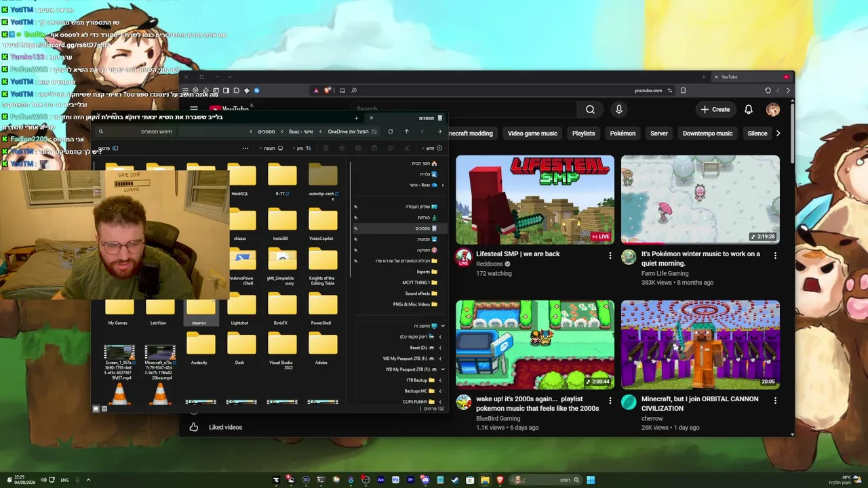The width and height of the screenshot is (868, 488).
Task: Open options menu for Pokémon winter music video
Action: [775, 256]
